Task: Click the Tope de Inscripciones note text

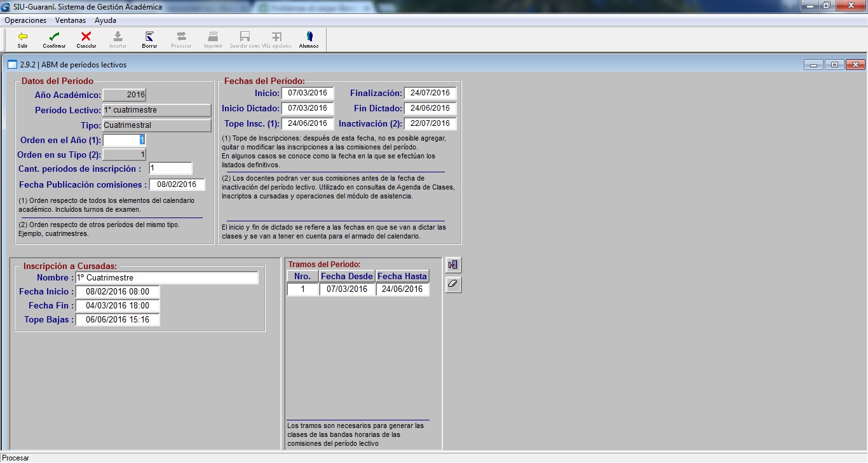Action: tap(334, 151)
